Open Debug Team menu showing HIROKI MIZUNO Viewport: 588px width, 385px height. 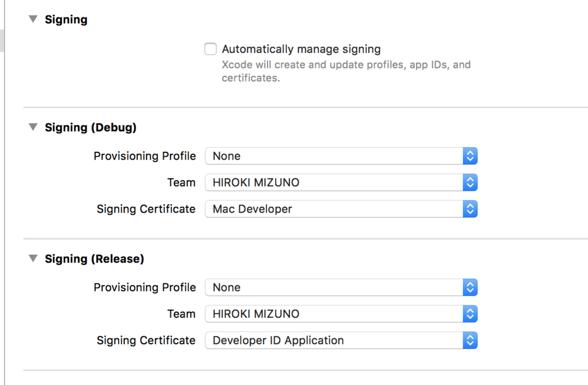333,183
